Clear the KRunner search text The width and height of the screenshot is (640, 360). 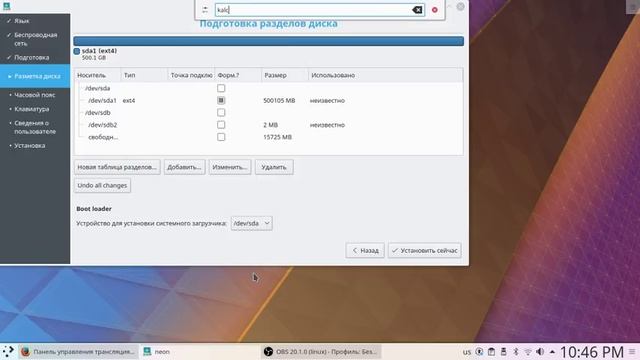[x=417, y=10]
